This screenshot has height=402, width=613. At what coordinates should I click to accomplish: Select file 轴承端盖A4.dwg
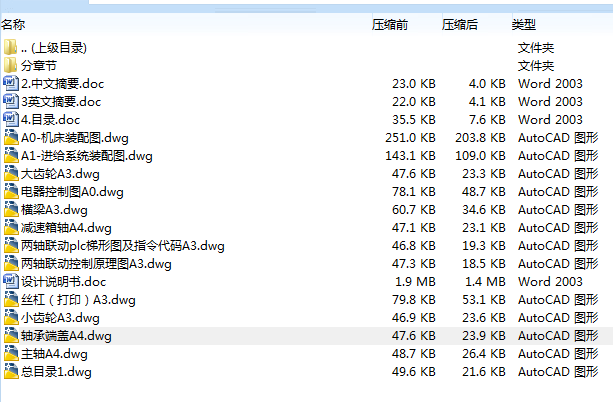(x=66, y=336)
